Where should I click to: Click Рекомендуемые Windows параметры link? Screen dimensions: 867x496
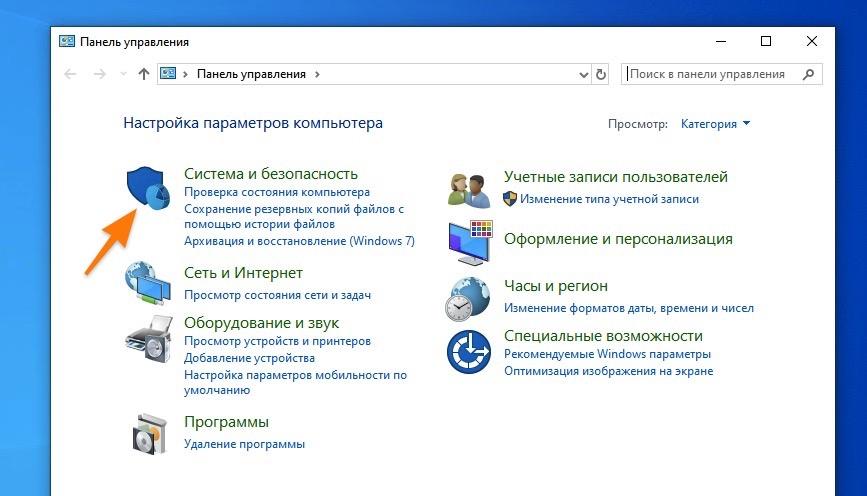pos(607,354)
